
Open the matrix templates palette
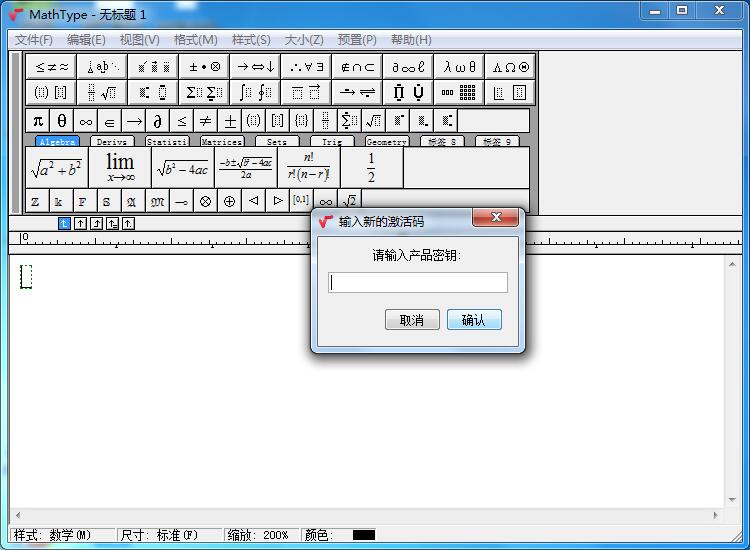click(x=459, y=92)
